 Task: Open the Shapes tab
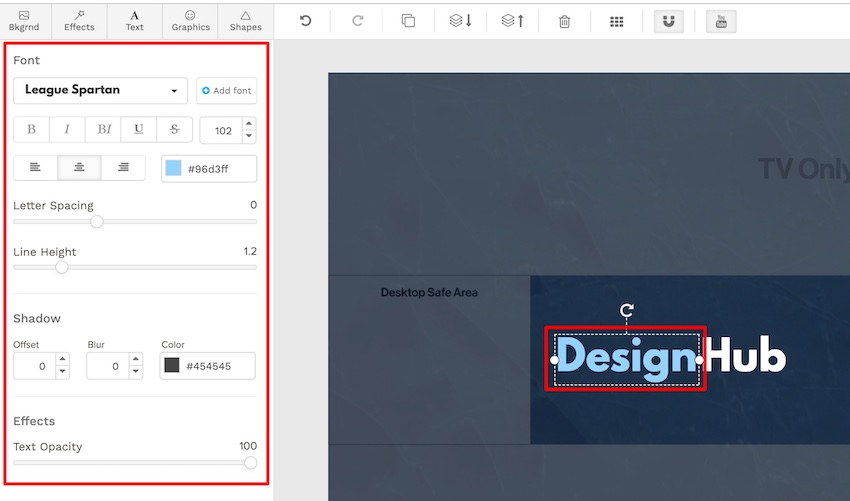pos(246,21)
